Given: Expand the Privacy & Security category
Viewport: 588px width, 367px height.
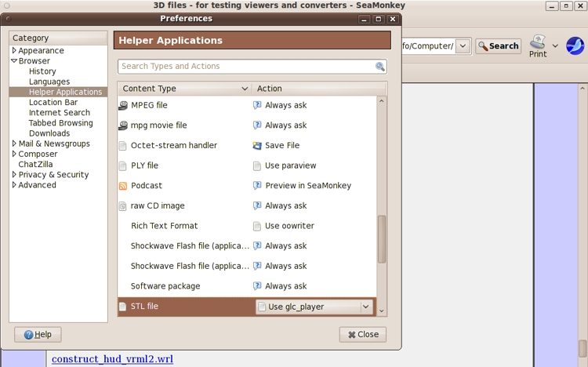Looking at the screenshot, I should coord(14,175).
